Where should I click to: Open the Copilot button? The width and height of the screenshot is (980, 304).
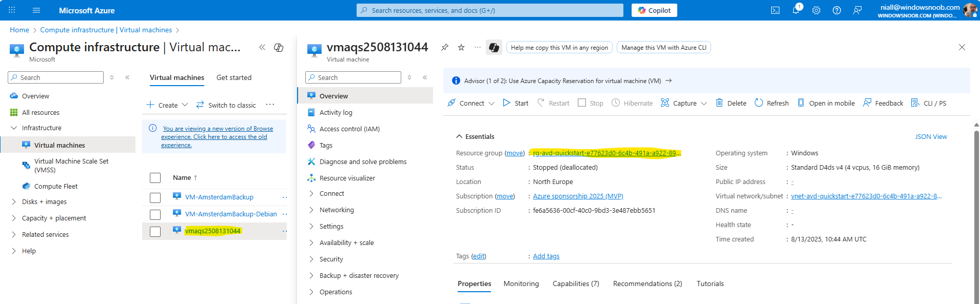(x=654, y=10)
